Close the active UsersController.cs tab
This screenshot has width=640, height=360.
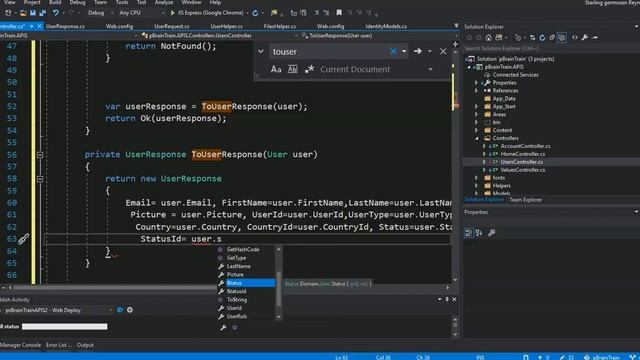(x=39, y=26)
